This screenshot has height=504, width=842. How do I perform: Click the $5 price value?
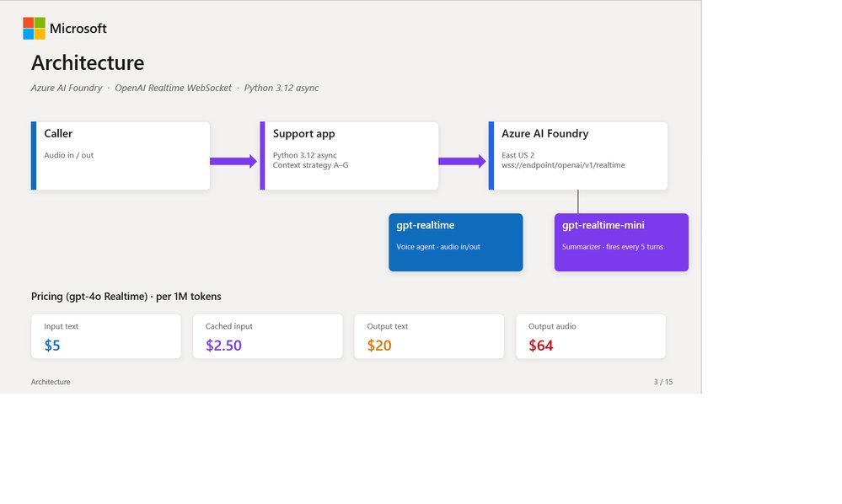pos(52,345)
